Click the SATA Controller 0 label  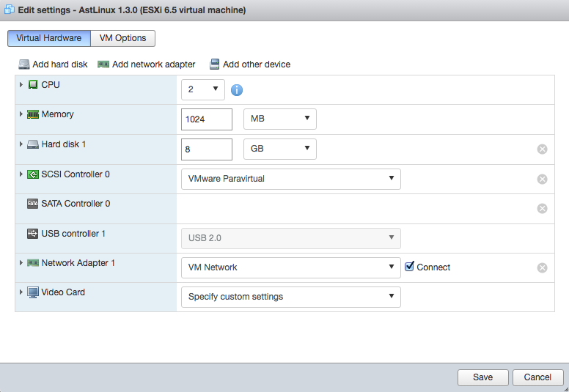76,204
